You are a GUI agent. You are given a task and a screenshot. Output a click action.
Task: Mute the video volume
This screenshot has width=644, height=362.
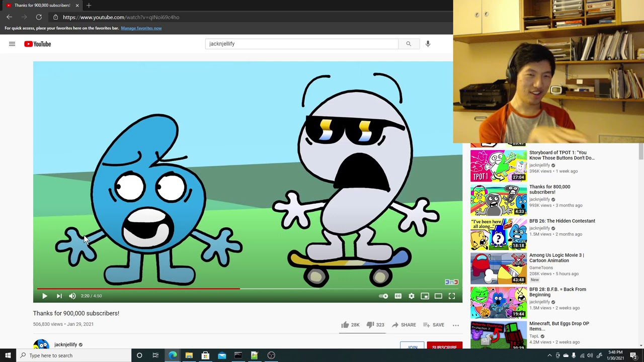coord(72,296)
